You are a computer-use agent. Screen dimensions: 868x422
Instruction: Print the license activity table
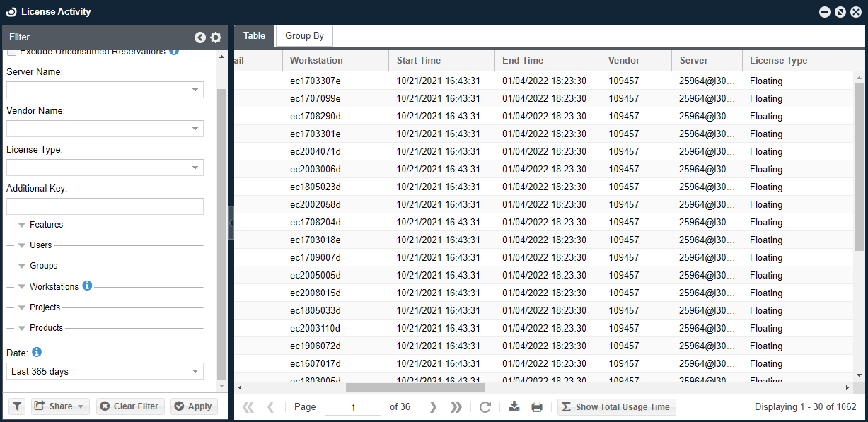537,406
